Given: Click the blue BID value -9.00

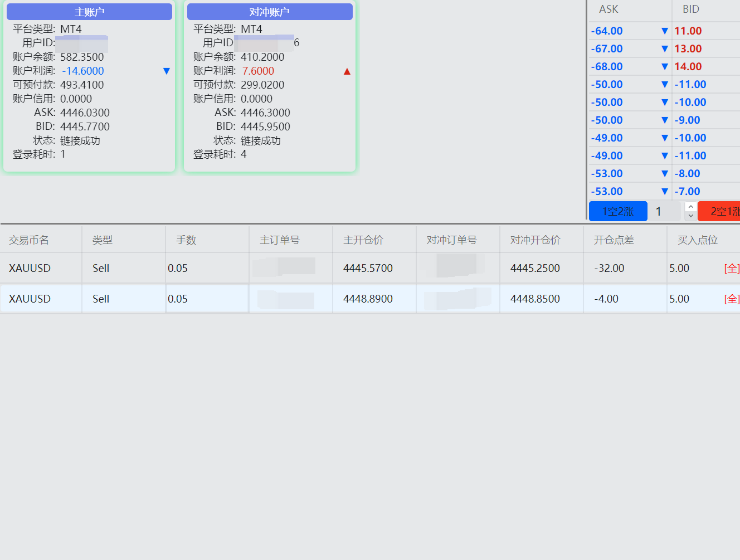Looking at the screenshot, I should click(687, 120).
